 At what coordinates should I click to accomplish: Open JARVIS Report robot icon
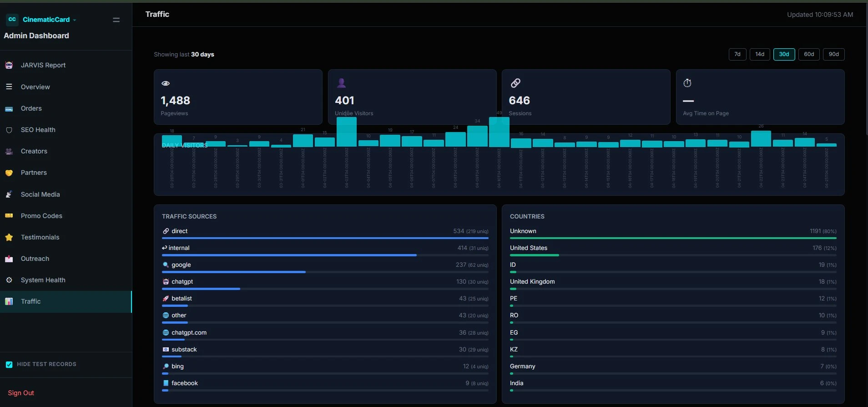(x=9, y=65)
